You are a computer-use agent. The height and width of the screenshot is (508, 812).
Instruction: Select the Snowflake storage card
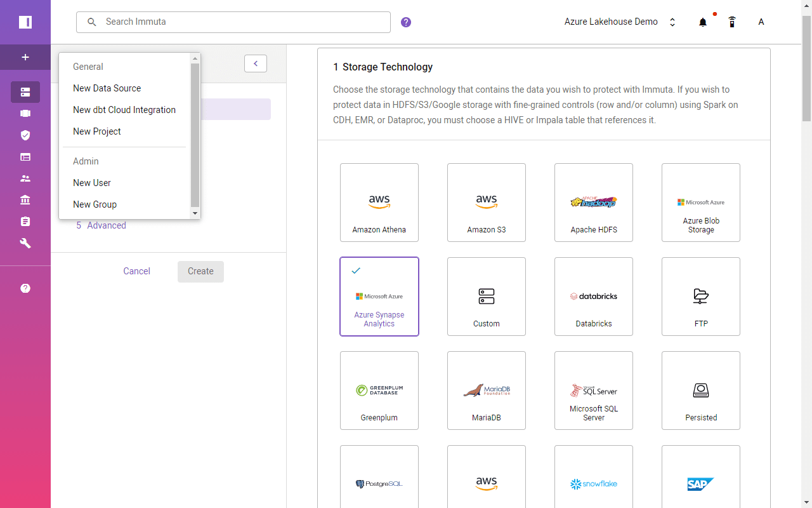click(594, 476)
